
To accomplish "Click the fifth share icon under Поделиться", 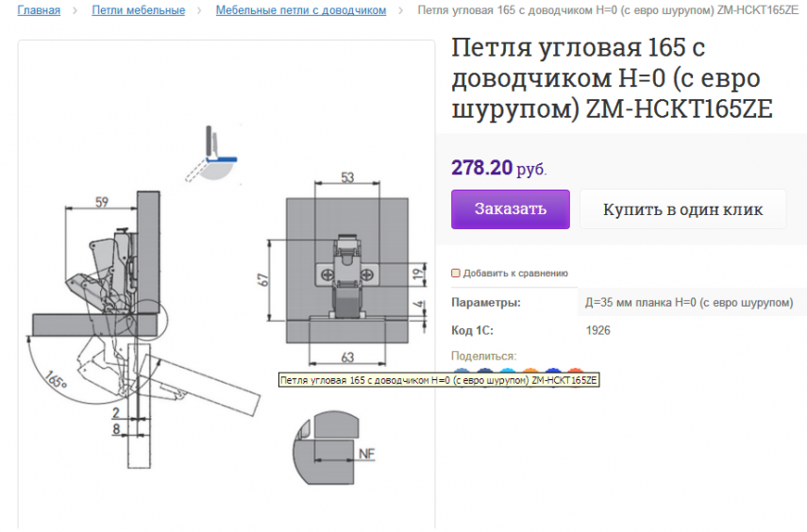I will tap(554, 371).
